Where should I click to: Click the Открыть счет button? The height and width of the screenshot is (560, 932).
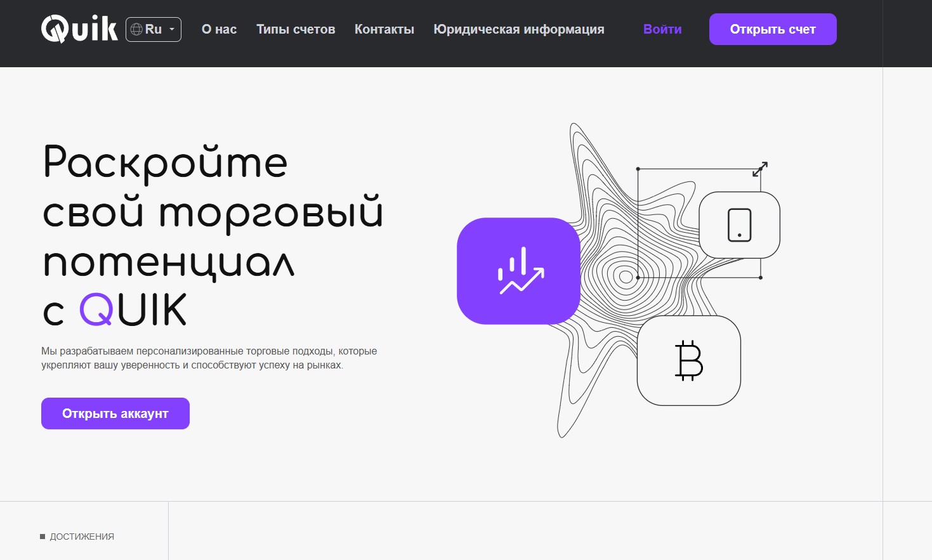point(772,29)
